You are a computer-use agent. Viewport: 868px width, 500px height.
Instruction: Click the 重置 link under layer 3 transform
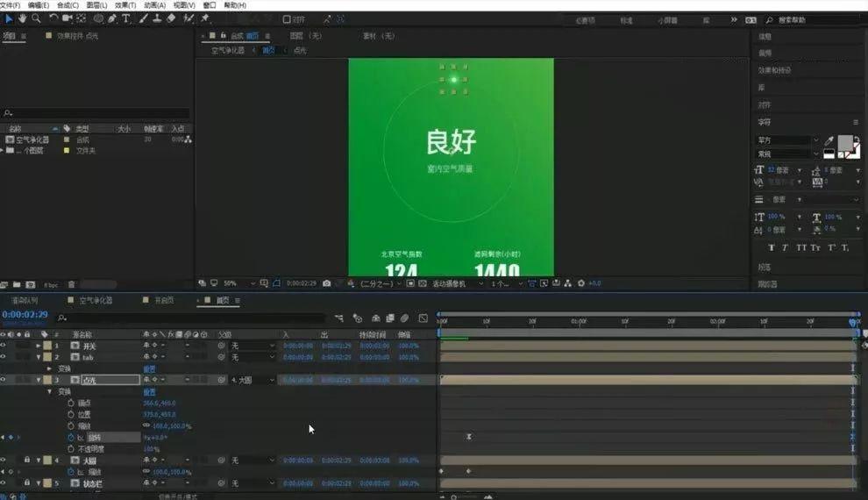point(149,391)
